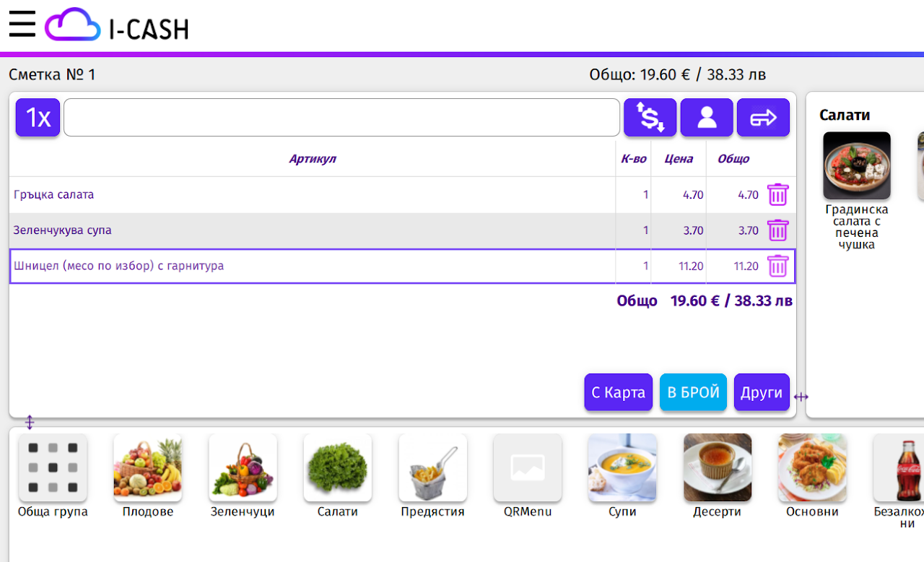Image resolution: width=924 pixels, height=562 pixels.
Task: Open the Основни category
Action: 812,476
